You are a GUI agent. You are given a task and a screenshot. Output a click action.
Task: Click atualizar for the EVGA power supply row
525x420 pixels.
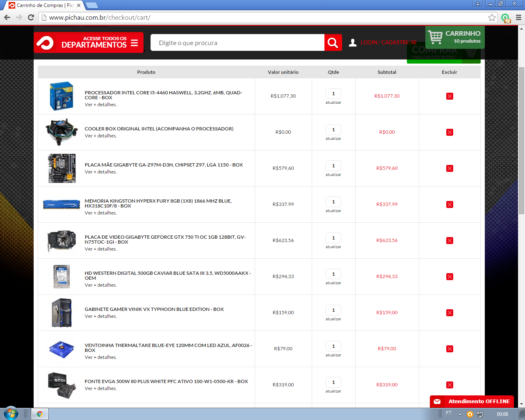[x=333, y=391]
